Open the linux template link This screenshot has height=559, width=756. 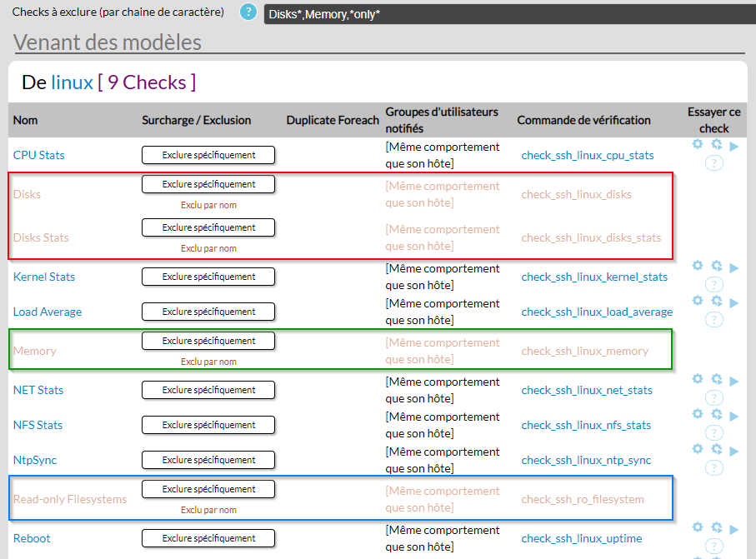click(72, 82)
